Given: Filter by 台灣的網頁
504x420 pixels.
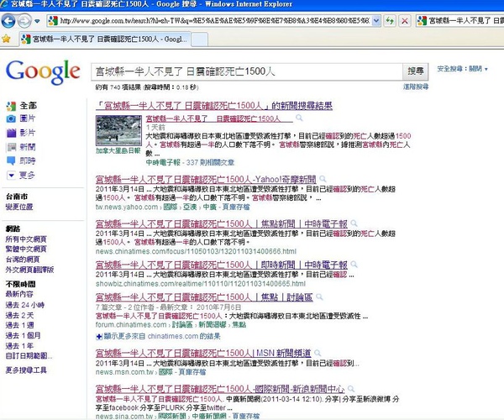Looking at the screenshot, I should [x=23, y=260].
